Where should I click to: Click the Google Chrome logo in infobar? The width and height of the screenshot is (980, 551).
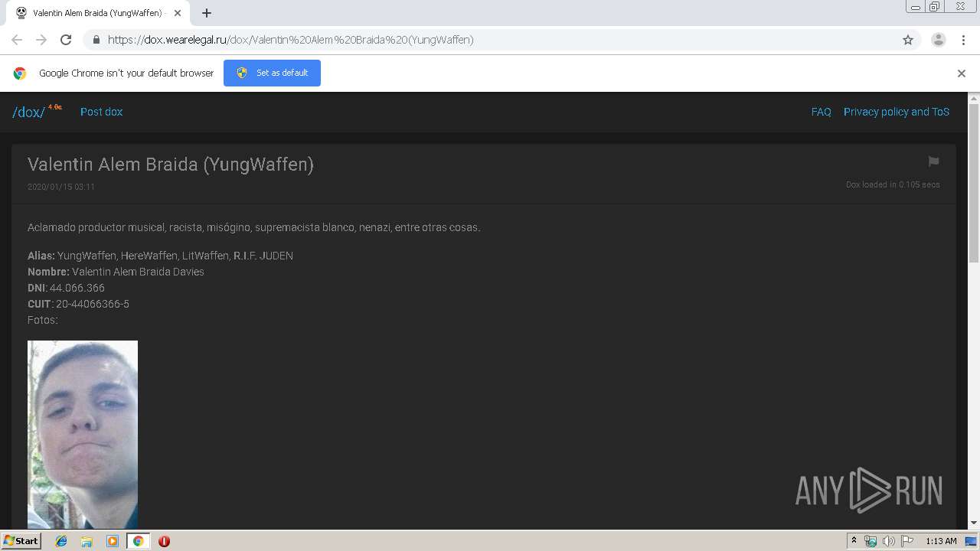pyautogui.click(x=20, y=73)
